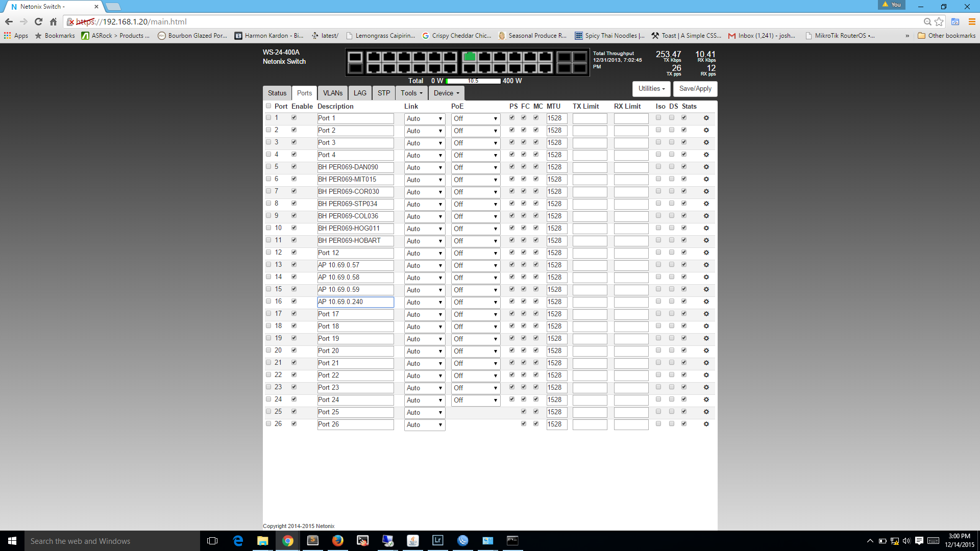The width and height of the screenshot is (980, 551).
Task: Reload the page with browser refresh icon
Action: [38, 21]
